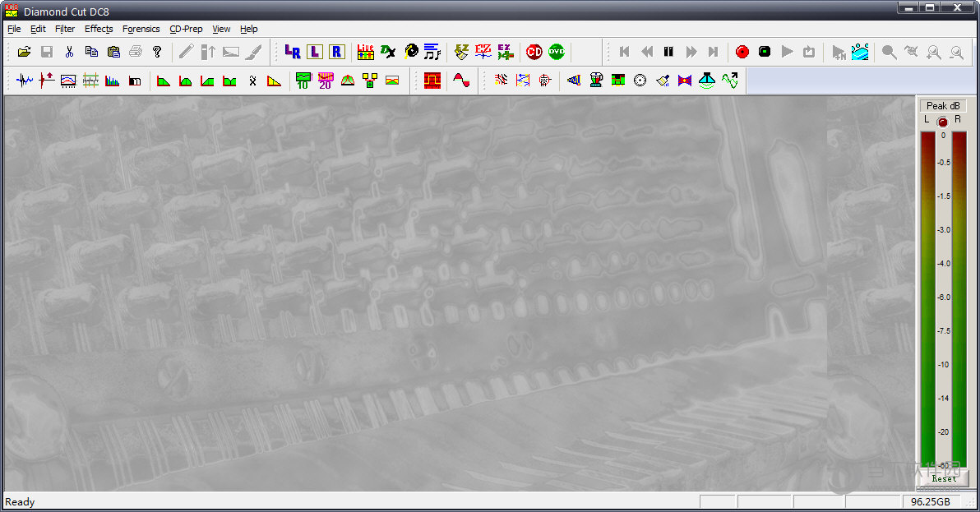This screenshot has width=980, height=512.
Task: Open the green 10-band equalizer icon
Action: [x=303, y=81]
